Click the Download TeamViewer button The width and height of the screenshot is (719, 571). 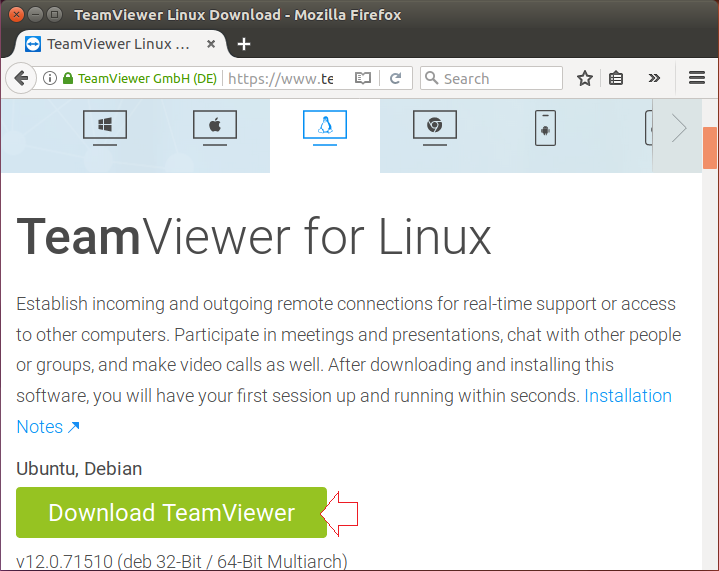[x=171, y=512]
